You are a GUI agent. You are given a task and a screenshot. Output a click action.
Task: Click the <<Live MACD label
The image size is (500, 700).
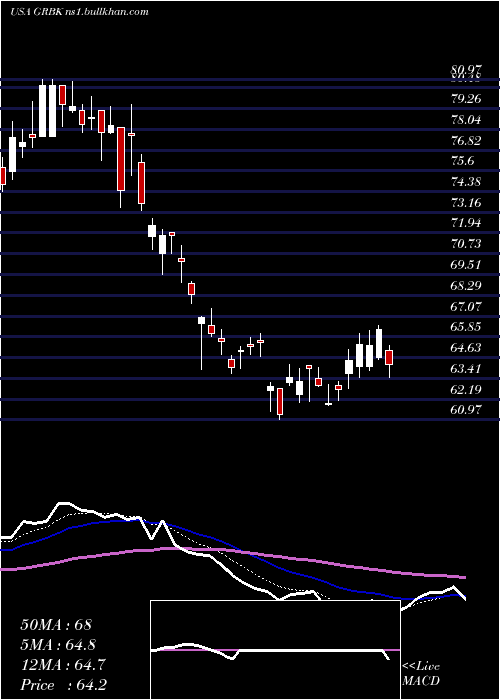[x=421, y=674]
